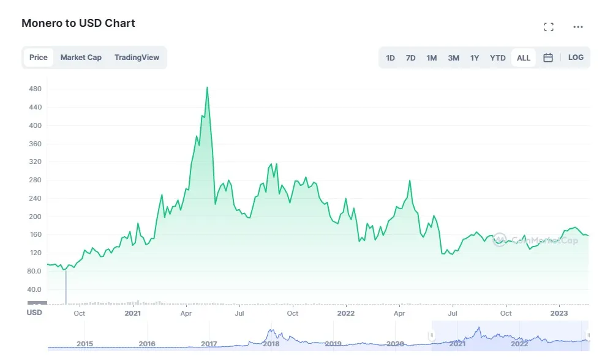610x364 pixels.
Task: Open the USD currency selector
Action: 34,313
